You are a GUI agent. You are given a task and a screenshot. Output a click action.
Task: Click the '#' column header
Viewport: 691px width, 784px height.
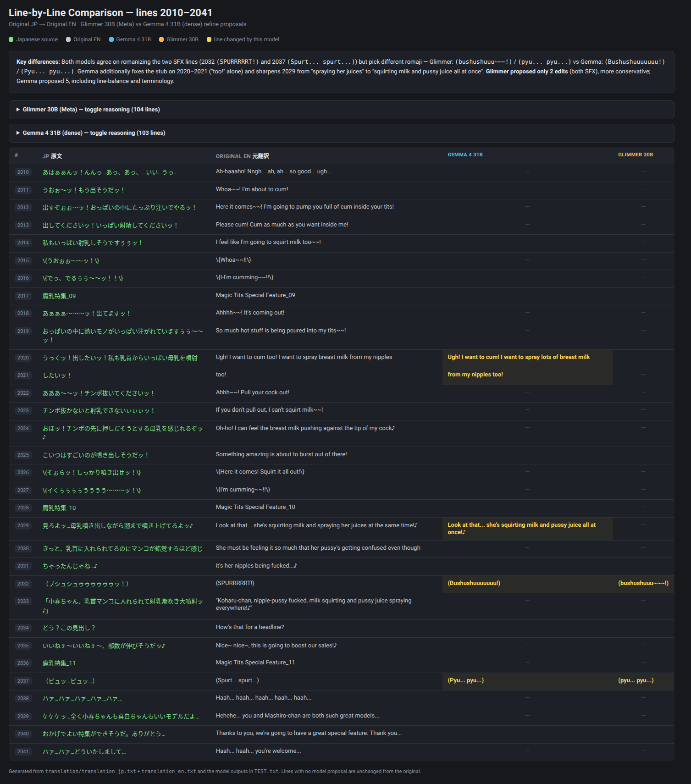pyautogui.click(x=17, y=155)
